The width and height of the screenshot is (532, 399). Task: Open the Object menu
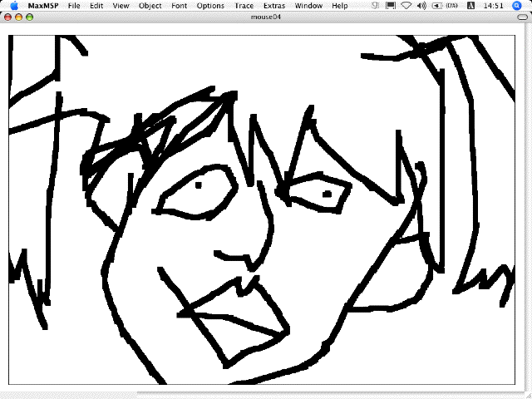click(150, 6)
